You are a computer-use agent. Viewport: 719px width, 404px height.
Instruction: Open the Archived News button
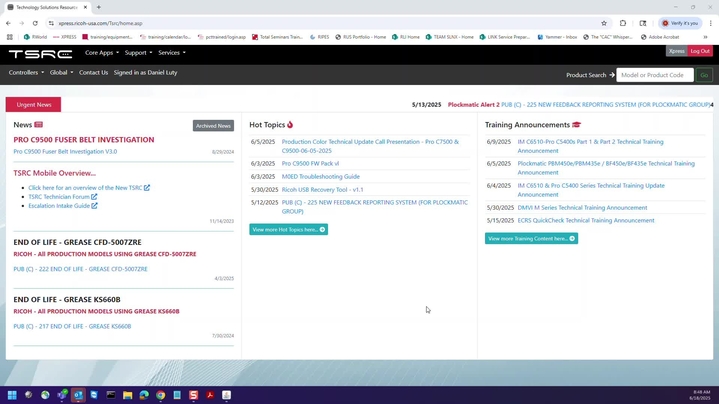click(x=213, y=126)
